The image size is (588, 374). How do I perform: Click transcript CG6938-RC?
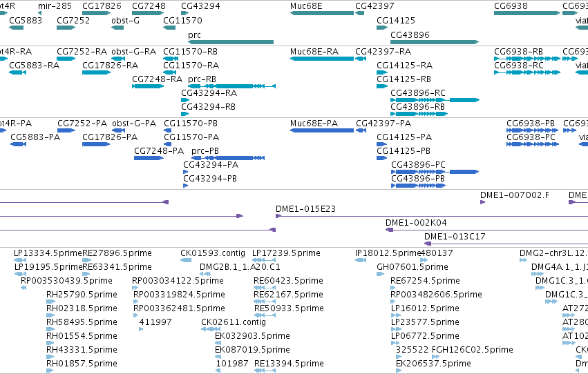pos(527,72)
